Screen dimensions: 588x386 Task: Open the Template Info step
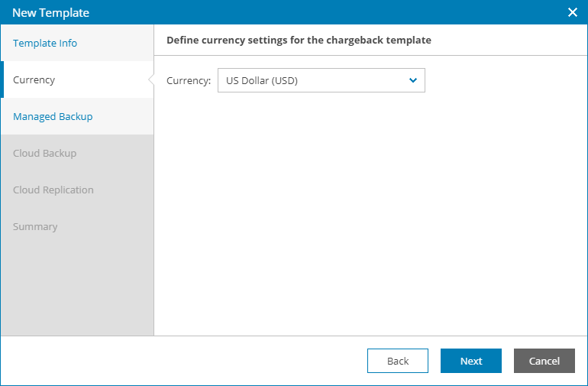point(45,43)
